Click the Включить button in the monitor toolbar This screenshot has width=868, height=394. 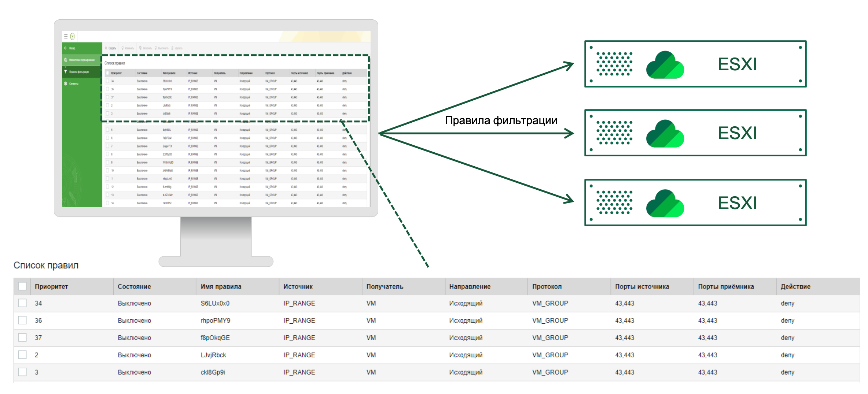145,48
